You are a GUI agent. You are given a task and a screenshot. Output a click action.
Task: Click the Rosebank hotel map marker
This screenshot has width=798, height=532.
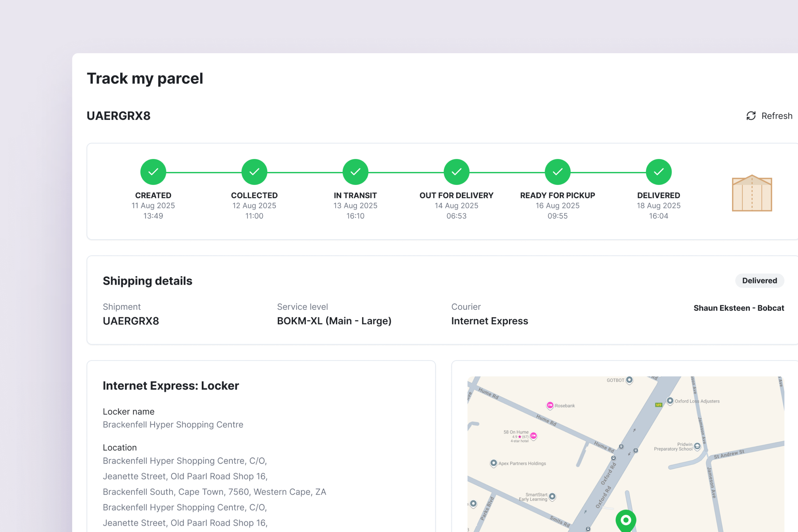coord(550,405)
